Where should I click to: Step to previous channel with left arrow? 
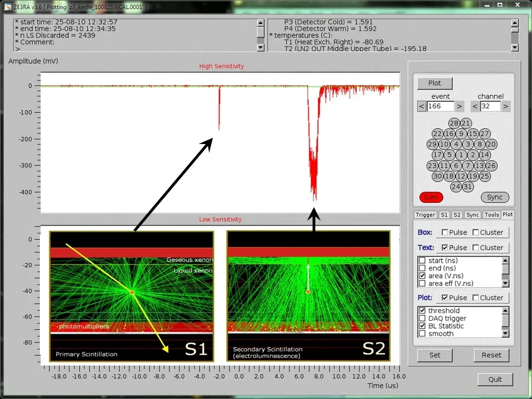[x=475, y=106]
